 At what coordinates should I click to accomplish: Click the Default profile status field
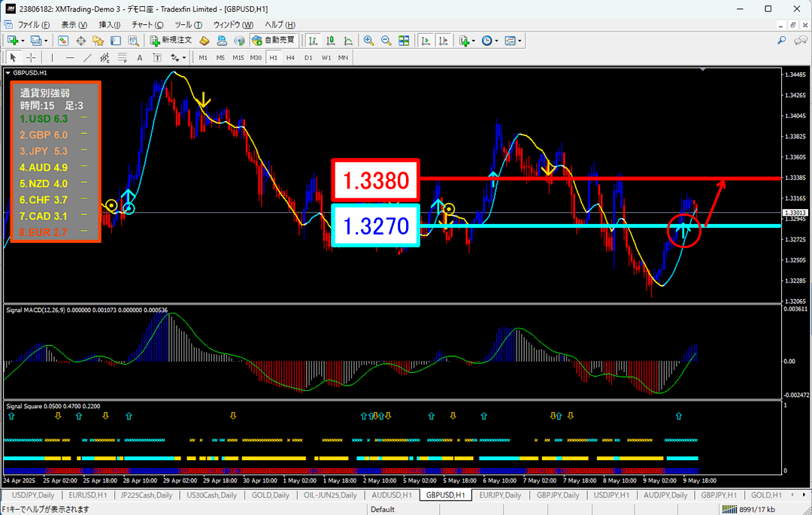(382, 509)
